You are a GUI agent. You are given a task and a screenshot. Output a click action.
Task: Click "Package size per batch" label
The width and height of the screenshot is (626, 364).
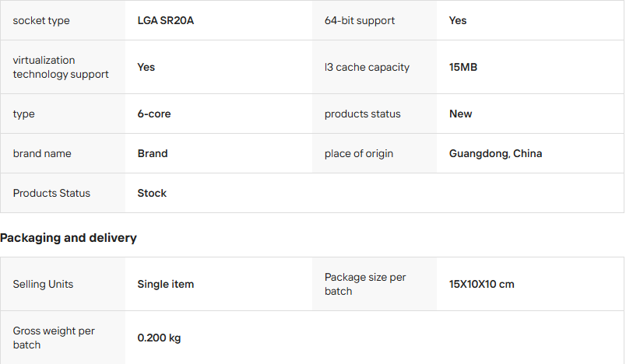click(365, 284)
